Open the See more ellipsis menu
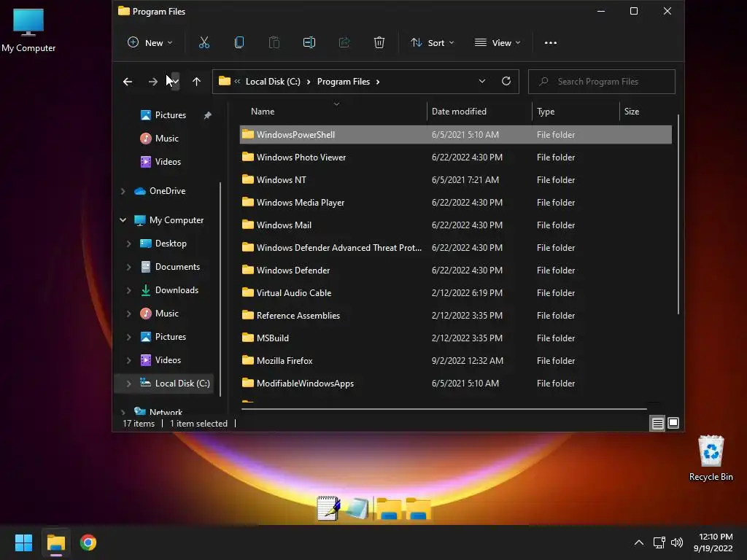 tap(550, 43)
